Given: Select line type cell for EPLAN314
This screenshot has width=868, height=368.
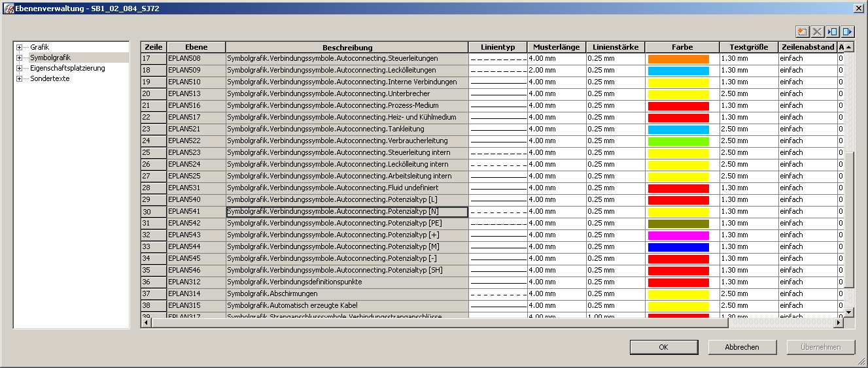Looking at the screenshot, I should 498,294.
